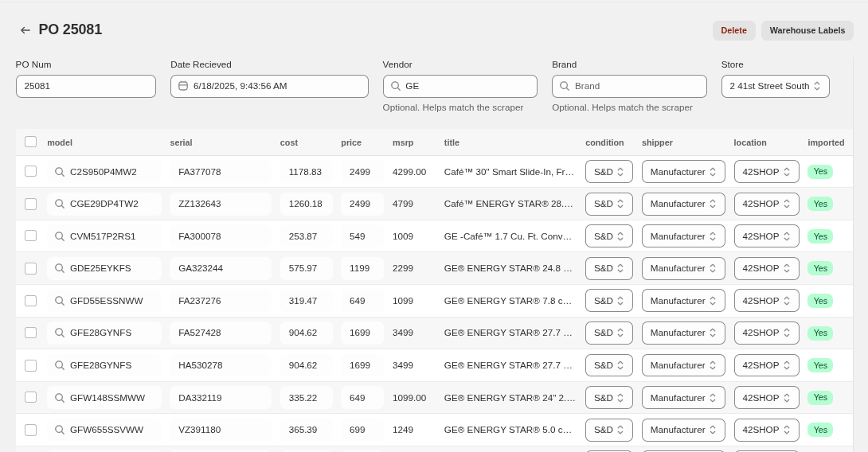Expand the Manufacturer shipper dropdown for CVM517P2RS1
This screenshot has width=868, height=452.
(x=682, y=236)
